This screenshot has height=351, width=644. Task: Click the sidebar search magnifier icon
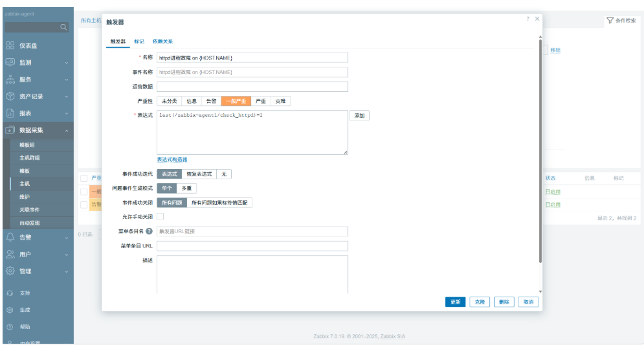coord(63,27)
